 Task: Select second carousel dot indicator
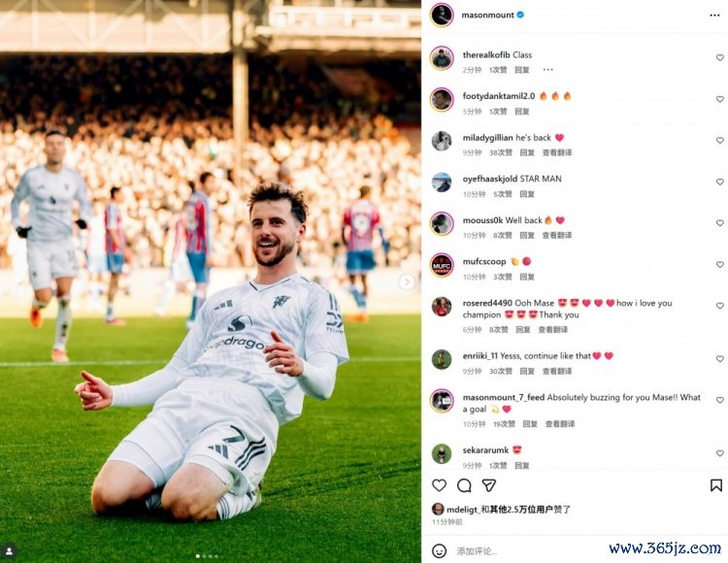[x=204, y=555]
